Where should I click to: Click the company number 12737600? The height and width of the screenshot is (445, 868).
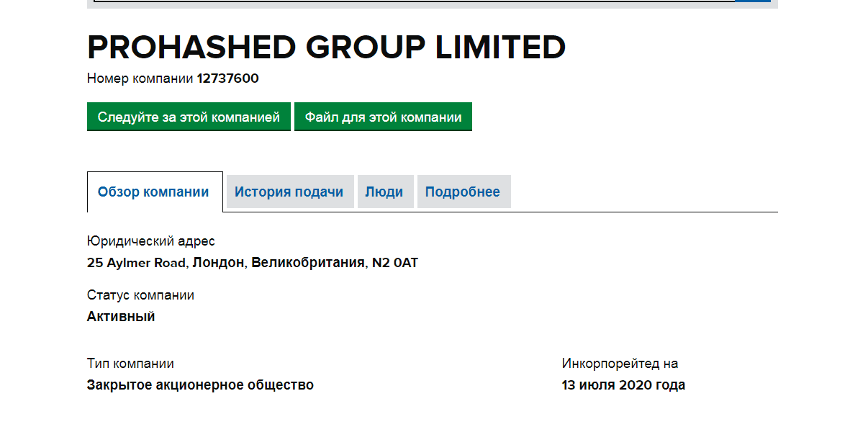pos(228,78)
